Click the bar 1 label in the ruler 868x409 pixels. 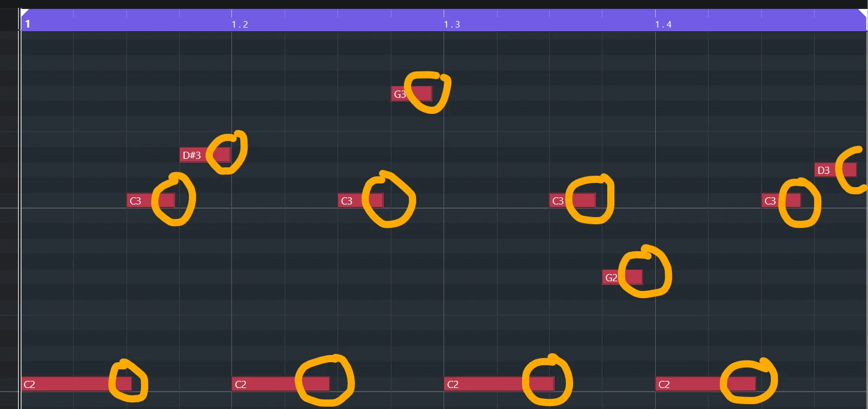(x=28, y=24)
